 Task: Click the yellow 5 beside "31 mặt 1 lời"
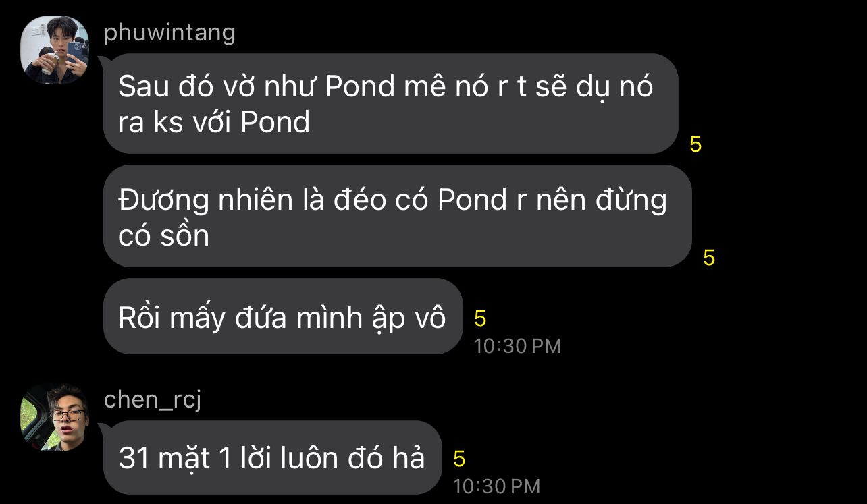(x=459, y=459)
